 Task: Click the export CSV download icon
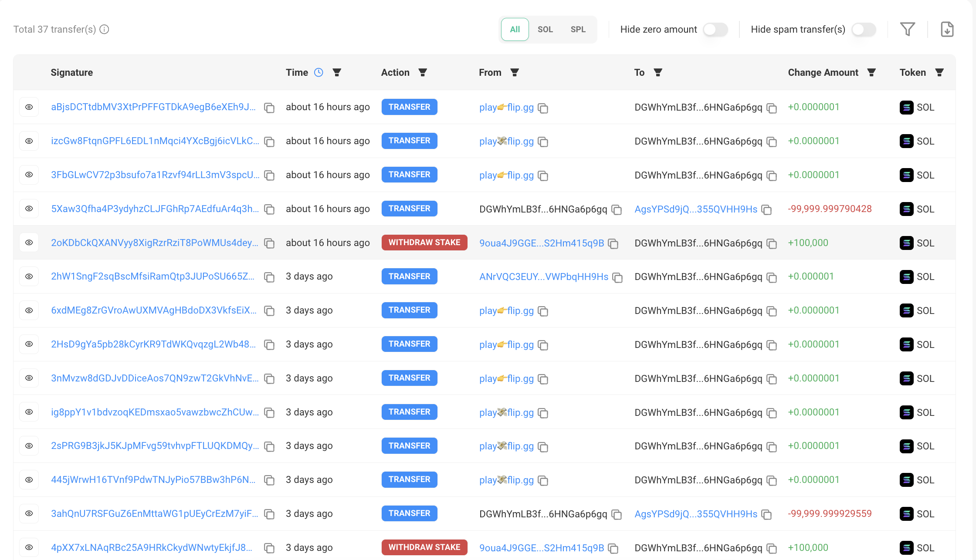(x=947, y=29)
